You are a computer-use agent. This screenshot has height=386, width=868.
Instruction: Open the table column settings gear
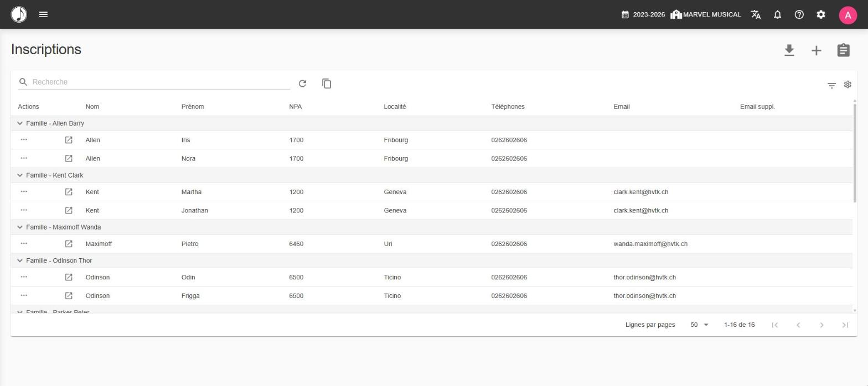pos(848,85)
